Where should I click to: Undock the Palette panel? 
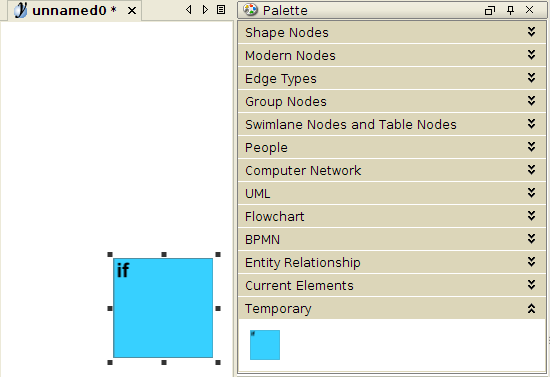490,10
